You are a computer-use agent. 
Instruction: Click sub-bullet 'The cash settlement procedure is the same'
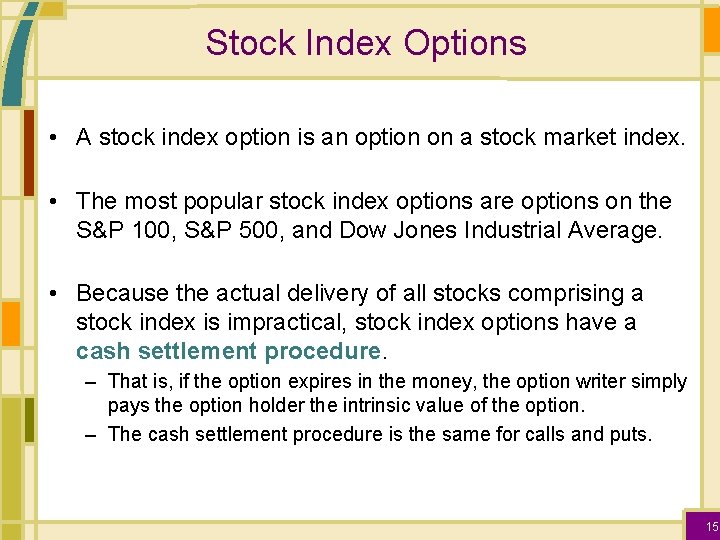[x=379, y=434]
